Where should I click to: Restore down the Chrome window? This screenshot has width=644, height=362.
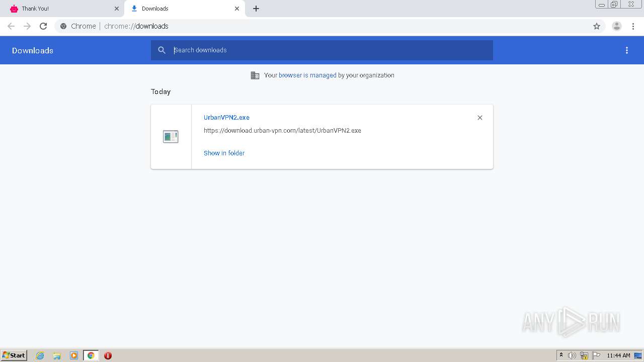pos(614,5)
